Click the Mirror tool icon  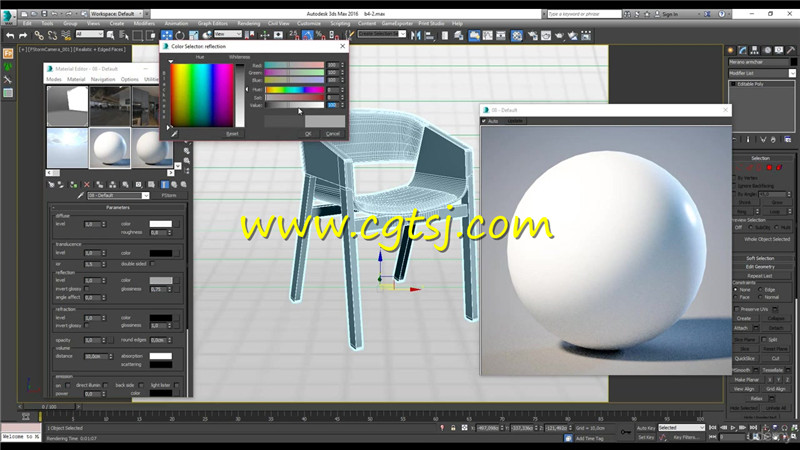416,35
